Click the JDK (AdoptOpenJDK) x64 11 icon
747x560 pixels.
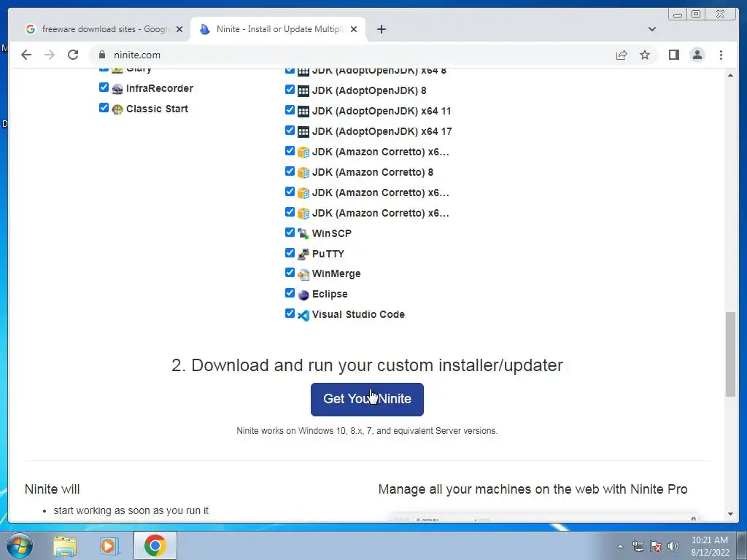[x=303, y=112]
